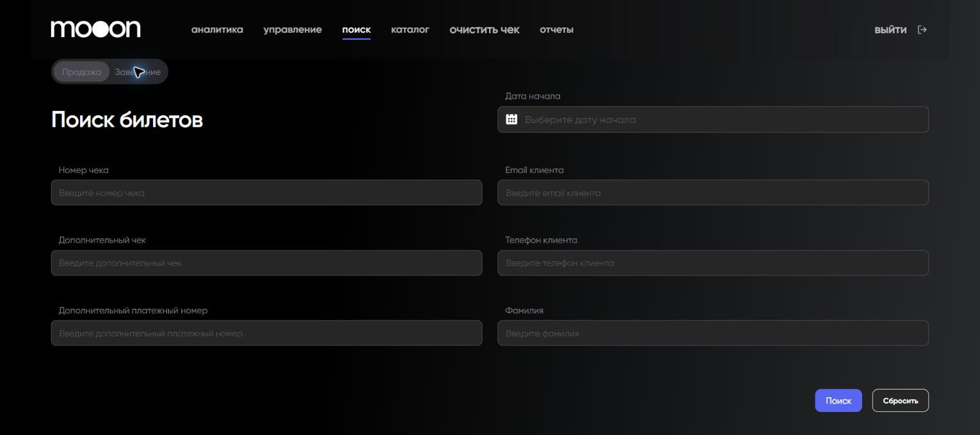Click the Фамилия label
This screenshot has width=980, height=435.
[x=524, y=310]
